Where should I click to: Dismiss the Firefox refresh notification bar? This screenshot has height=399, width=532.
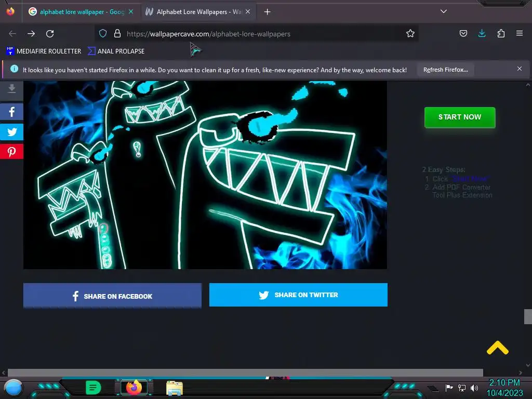(x=520, y=69)
